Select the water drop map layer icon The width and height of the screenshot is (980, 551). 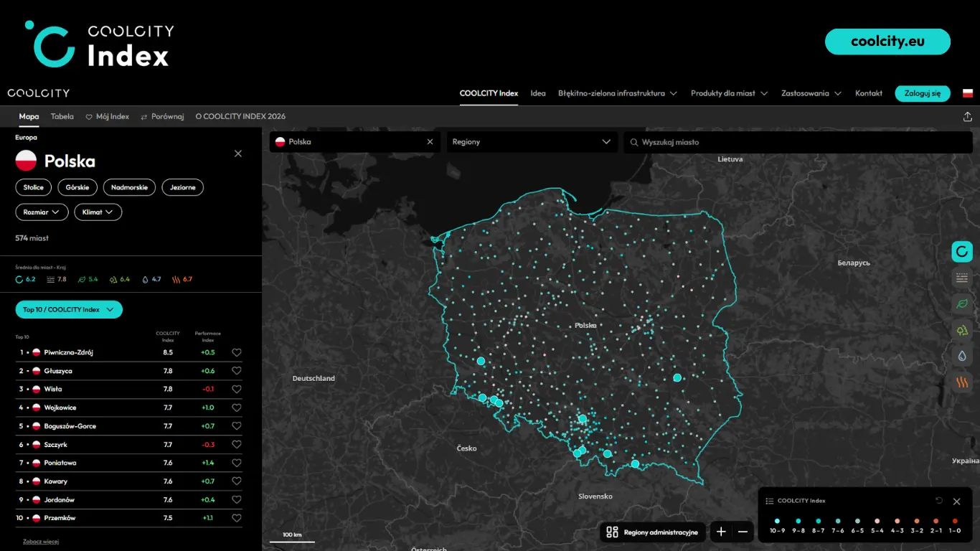tap(961, 356)
